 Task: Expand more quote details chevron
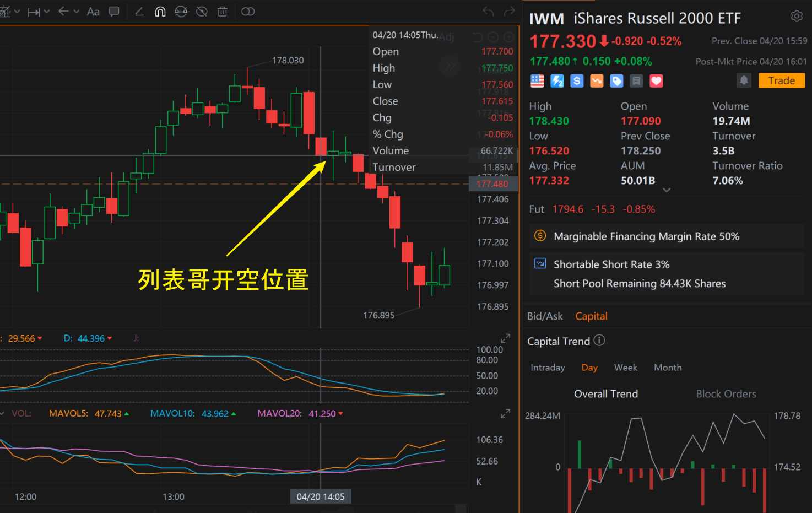[x=667, y=190]
